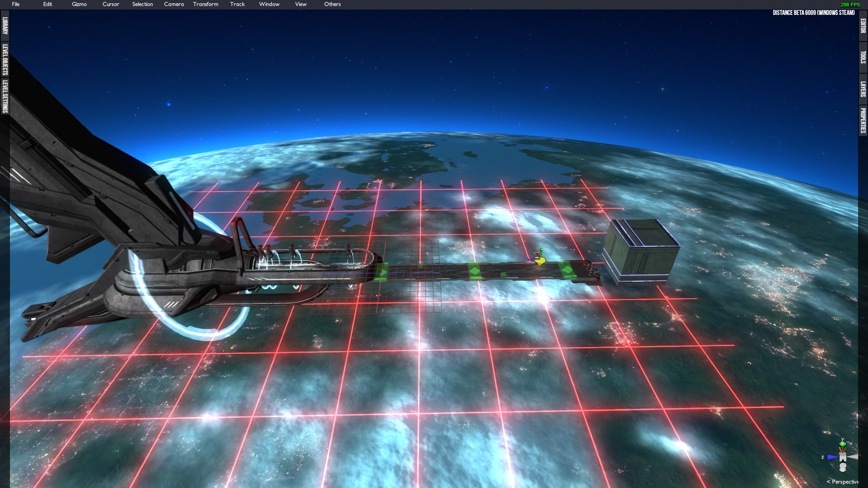
Task: Open the File menu
Action: [x=16, y=4]
